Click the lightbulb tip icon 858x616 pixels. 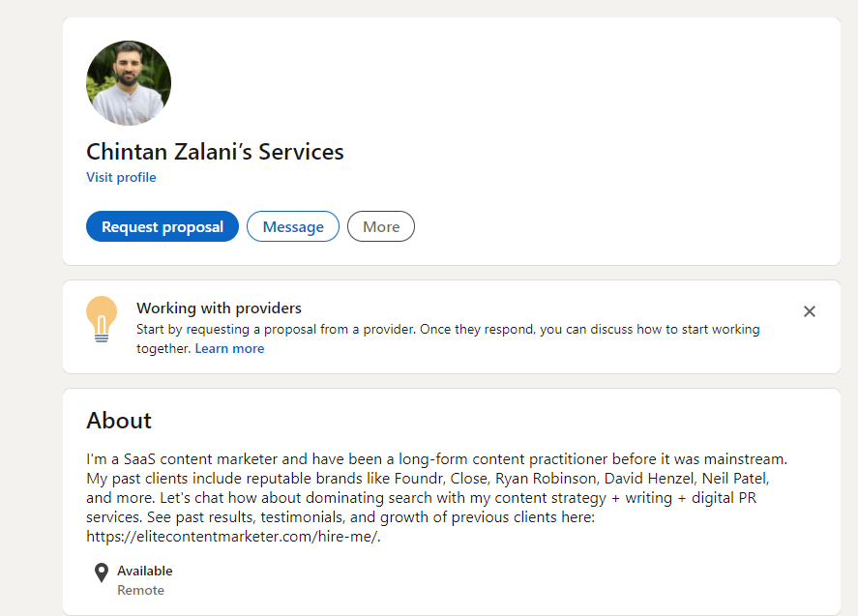click(x=102, y=319)
